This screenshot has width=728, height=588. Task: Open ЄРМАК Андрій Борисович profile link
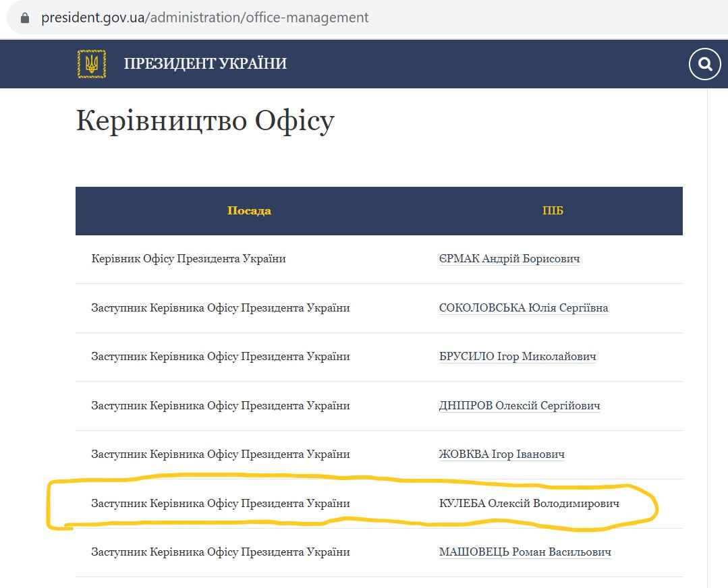click(x=509, y=259)
